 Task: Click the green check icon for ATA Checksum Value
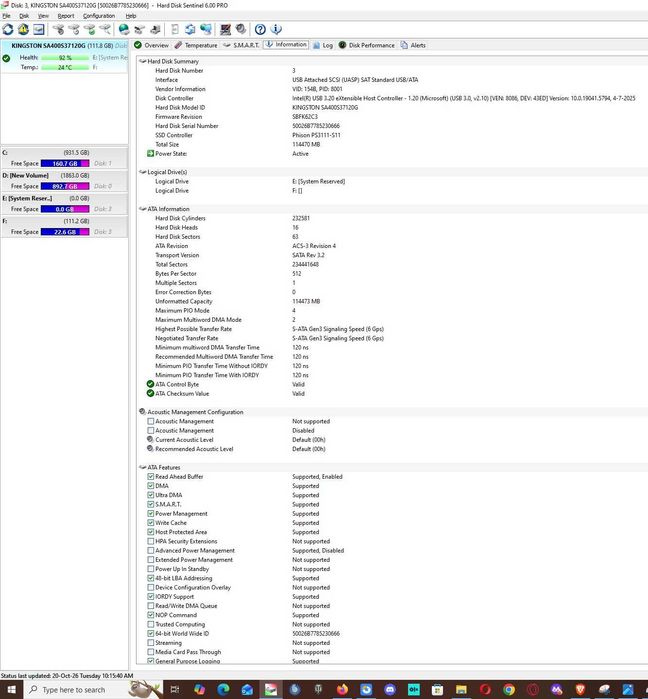(x=150, y=393)
